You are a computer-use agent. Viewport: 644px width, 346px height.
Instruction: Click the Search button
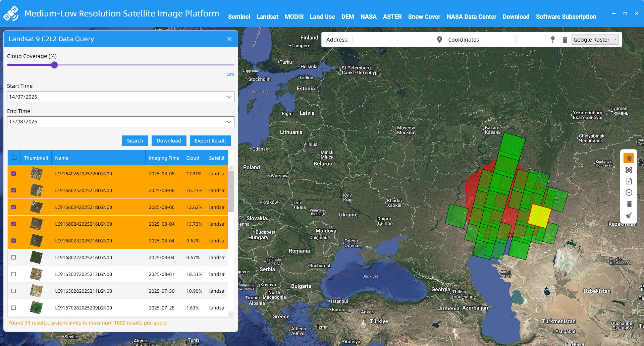135,141
